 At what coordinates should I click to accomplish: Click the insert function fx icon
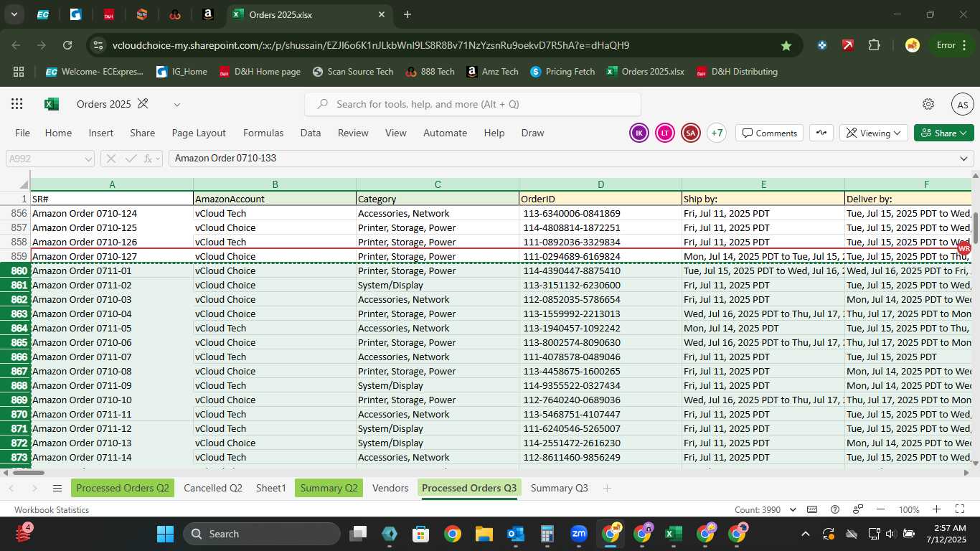tap(149, 159)
